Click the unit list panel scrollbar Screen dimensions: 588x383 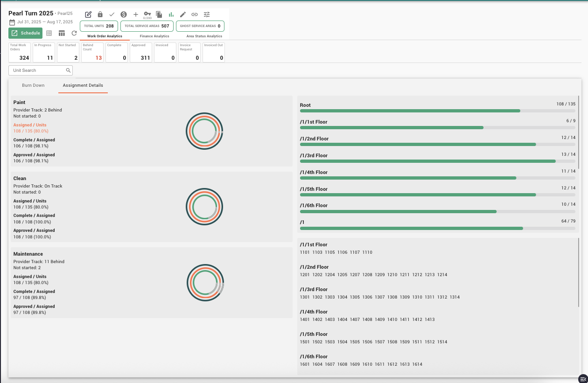point(579,272)
